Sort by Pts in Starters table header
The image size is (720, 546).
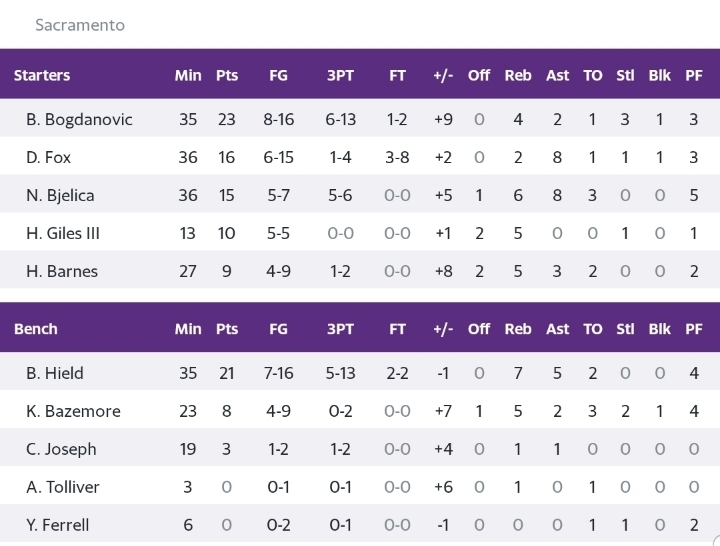[x=227, y=75]
